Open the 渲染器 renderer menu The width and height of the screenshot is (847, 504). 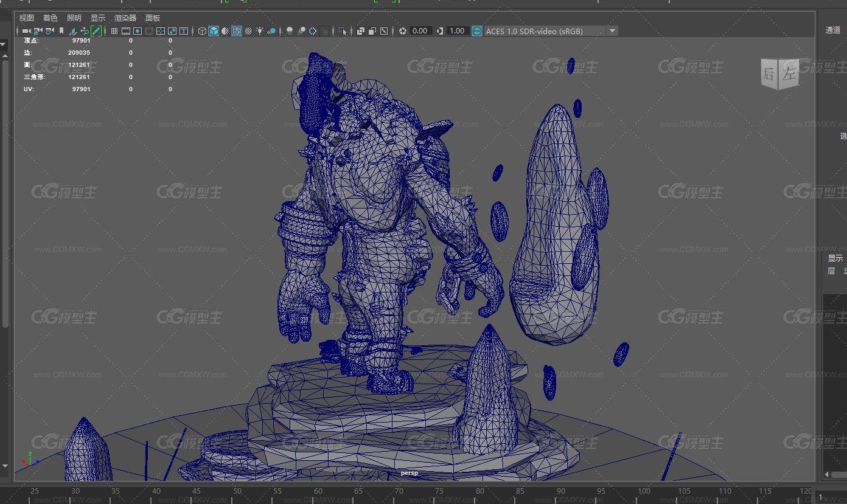click(x=125, y=18)
